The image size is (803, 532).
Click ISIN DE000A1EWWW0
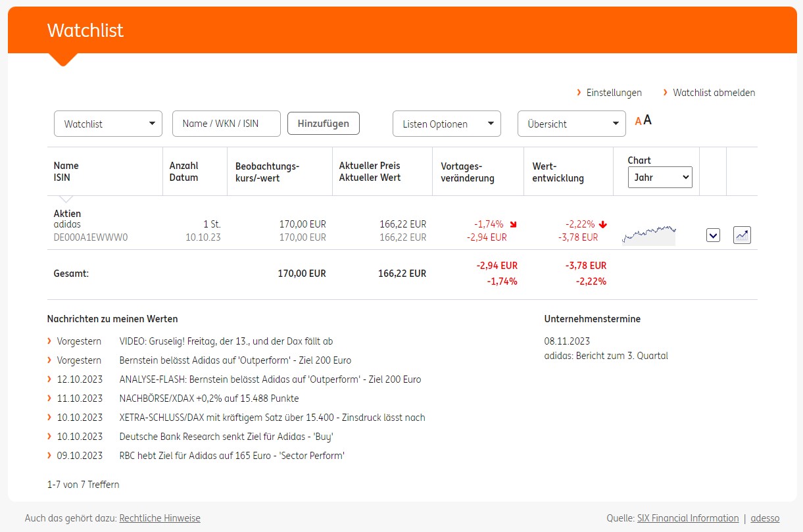[91, 237]
